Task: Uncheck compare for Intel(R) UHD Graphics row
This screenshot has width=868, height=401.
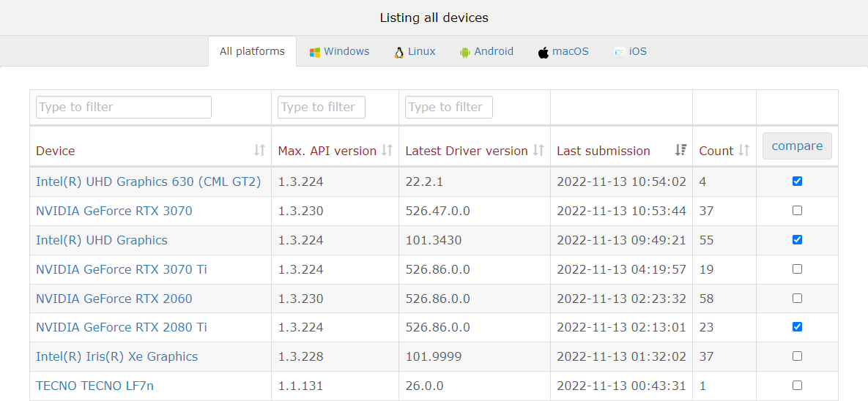Action: (797, 239)
